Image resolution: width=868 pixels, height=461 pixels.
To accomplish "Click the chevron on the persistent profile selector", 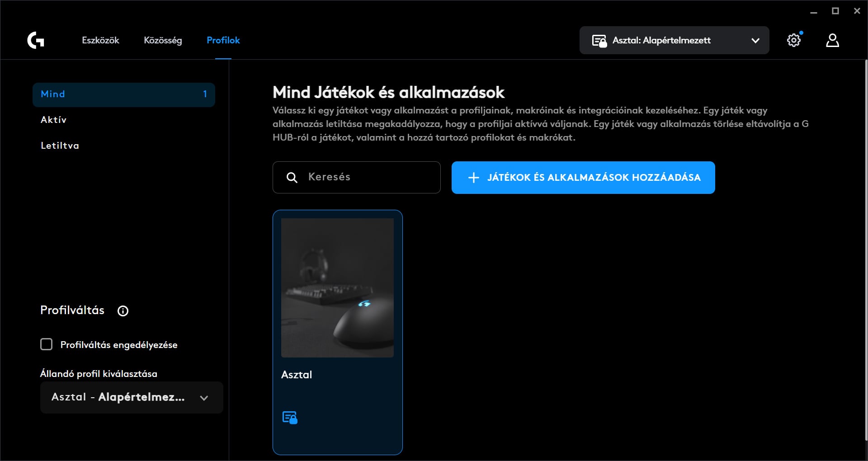I will (204, 398).
